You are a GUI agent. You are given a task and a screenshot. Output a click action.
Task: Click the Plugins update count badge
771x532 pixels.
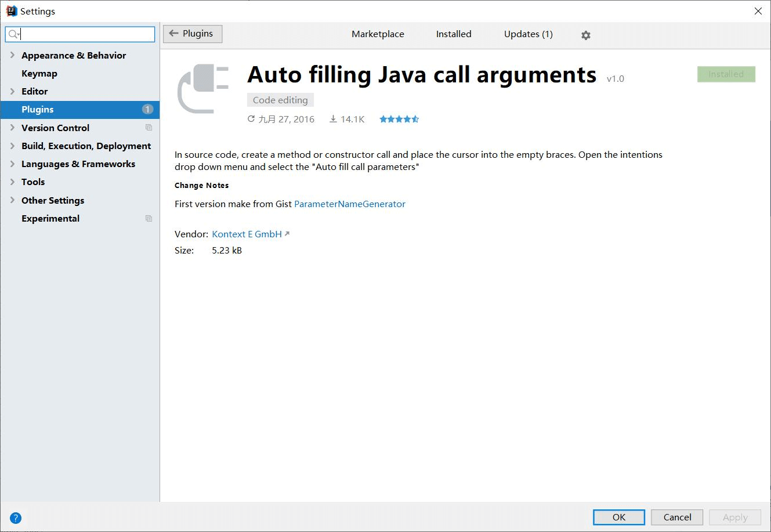147,110
